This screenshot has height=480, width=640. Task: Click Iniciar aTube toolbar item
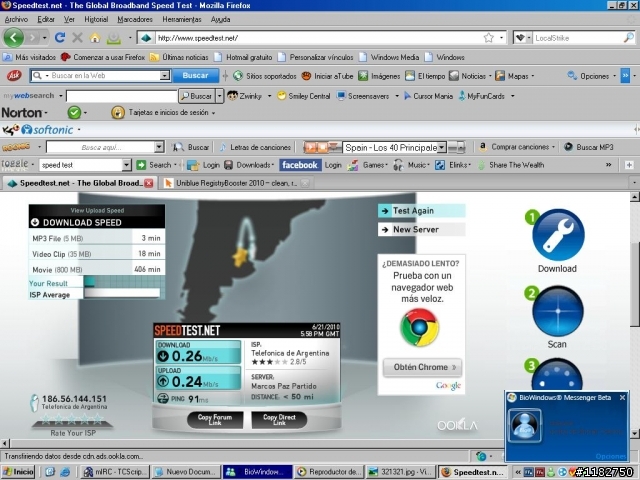click(x=327, y=76)
